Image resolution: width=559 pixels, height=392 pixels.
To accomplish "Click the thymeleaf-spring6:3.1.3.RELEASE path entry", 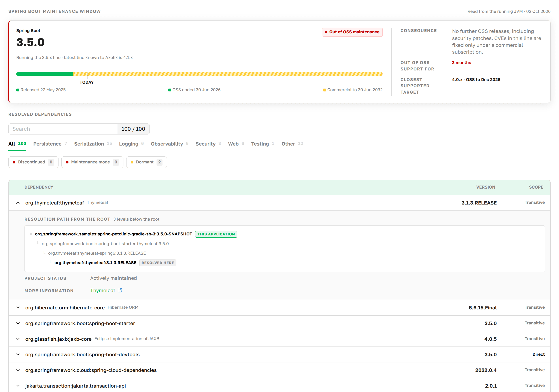I will (97, 253).
